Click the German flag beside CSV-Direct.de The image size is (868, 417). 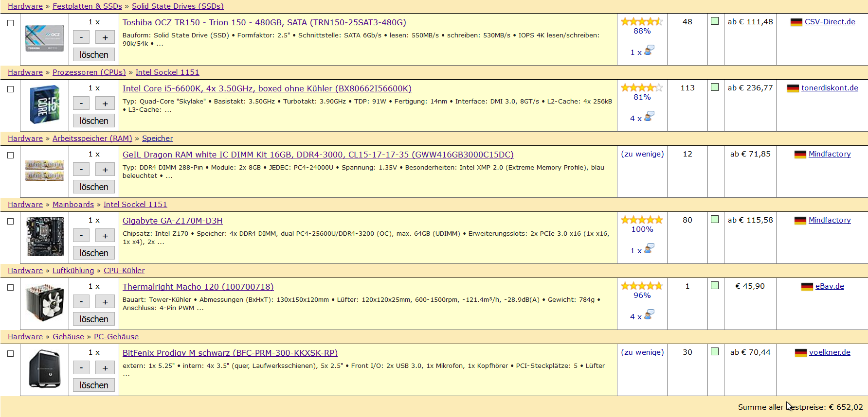point(796,22)
